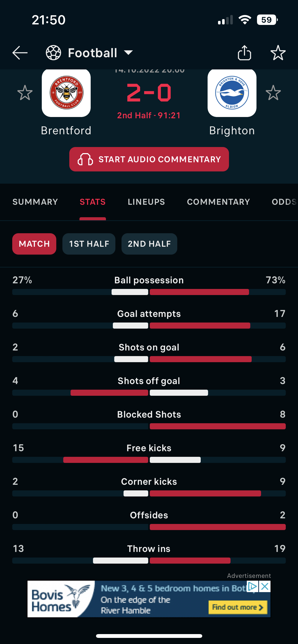298x644 pixels.
Task: Tap the Ball possession bar
Action: tap(149, 292)
